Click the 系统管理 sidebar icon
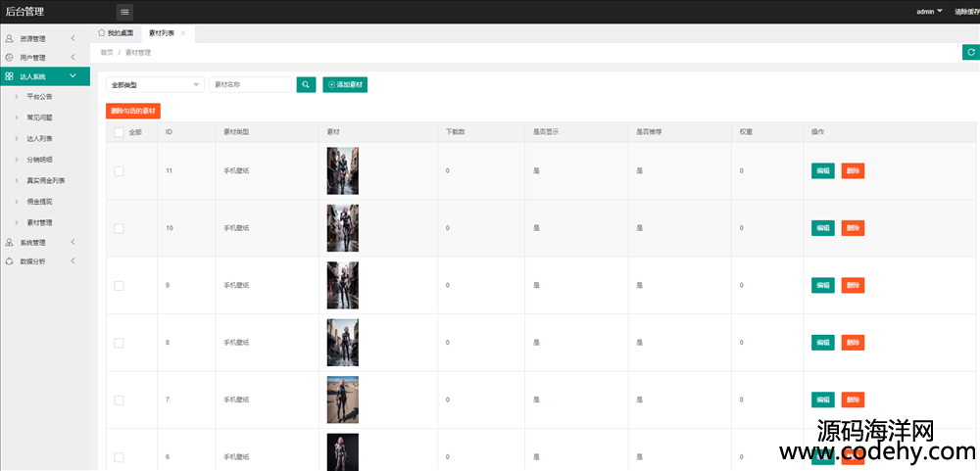 click(x=10, y=242)
